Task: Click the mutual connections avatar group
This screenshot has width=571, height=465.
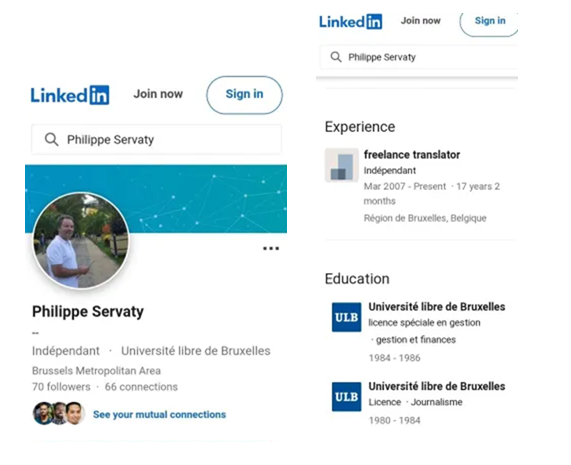Action: (x=59, y=413)
